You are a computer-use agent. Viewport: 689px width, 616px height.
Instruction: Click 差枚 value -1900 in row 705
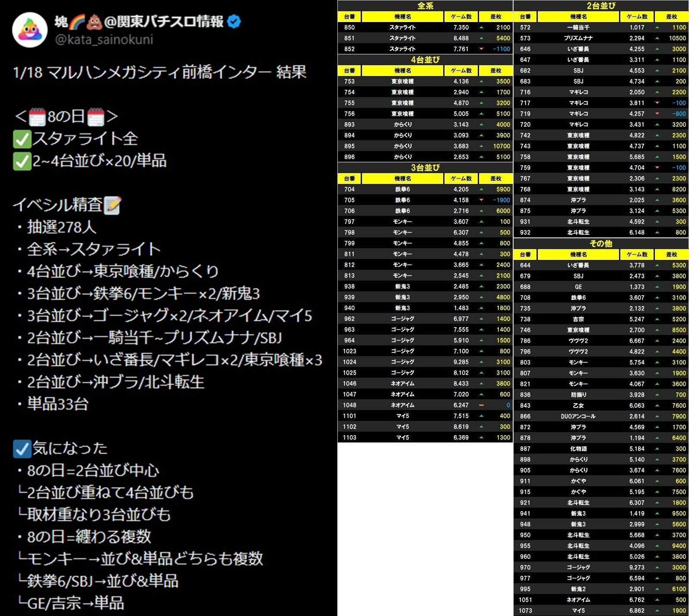pos(502,200)
